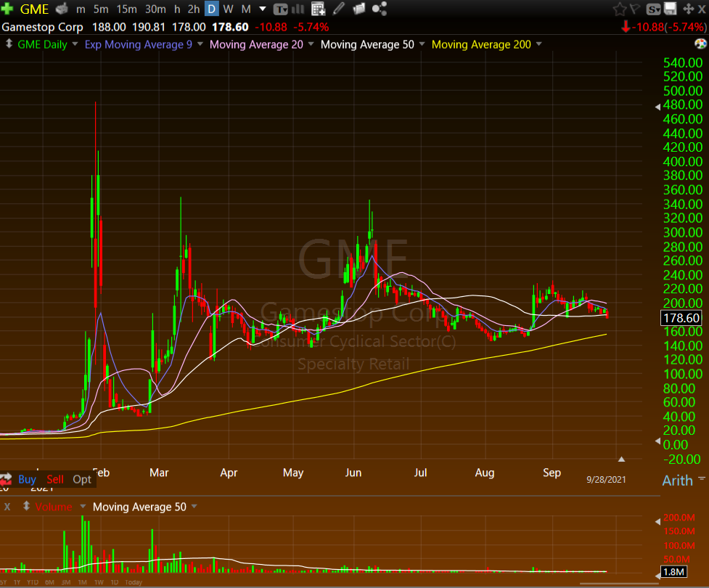Set range to 1Y
This screenshot has height=588, width=709.
(x=17, y=582)
